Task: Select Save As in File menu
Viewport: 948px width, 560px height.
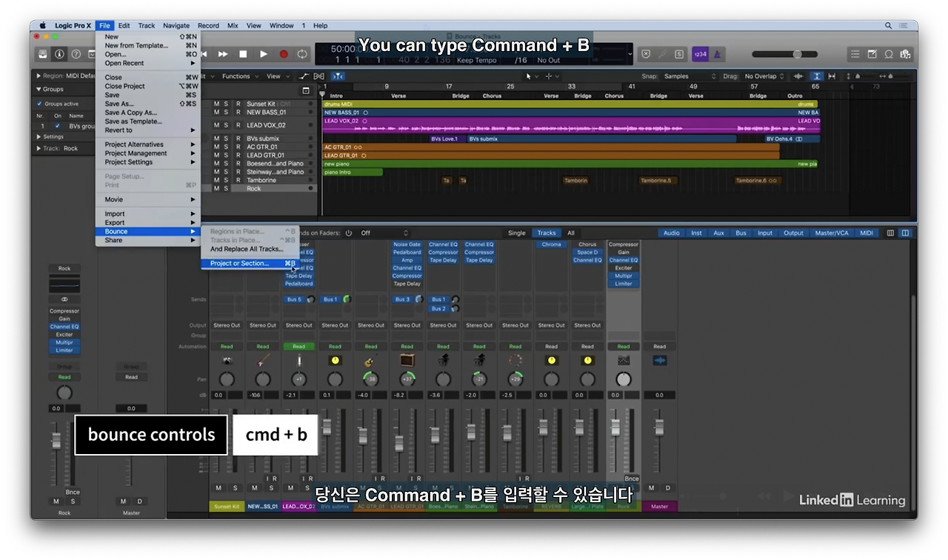Action: tap(148, 104)
